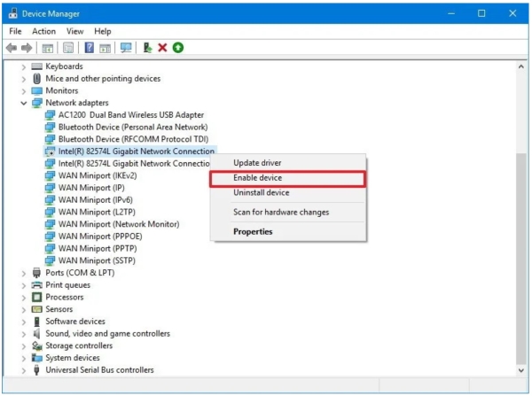Expand the Processors node

pyautogui.click(x=23, y=298)
